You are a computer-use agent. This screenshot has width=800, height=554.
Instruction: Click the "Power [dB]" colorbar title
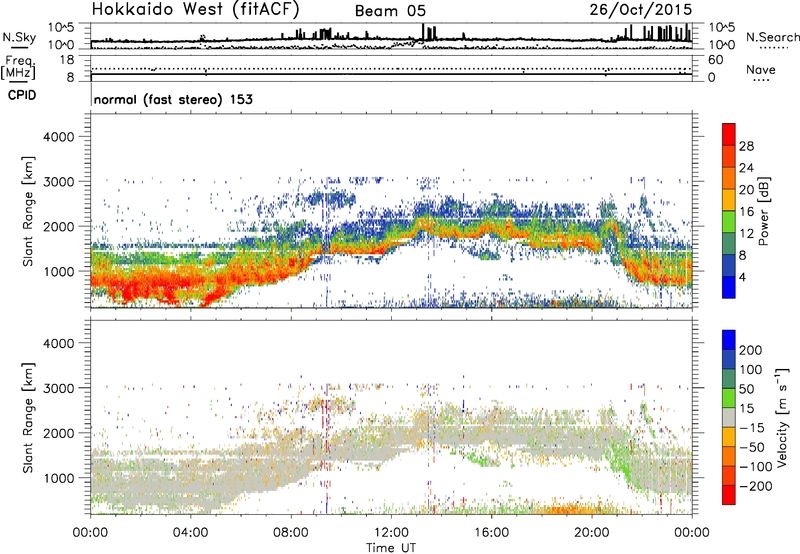tap(763, 211)
